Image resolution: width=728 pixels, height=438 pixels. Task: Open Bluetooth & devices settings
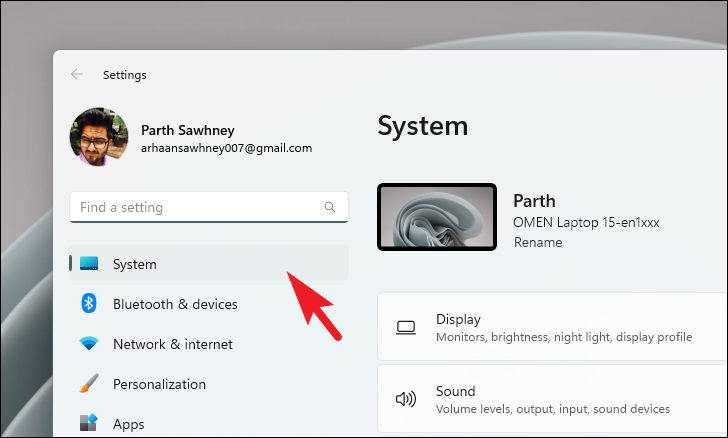pyautogui.click(x=209, y=304)
